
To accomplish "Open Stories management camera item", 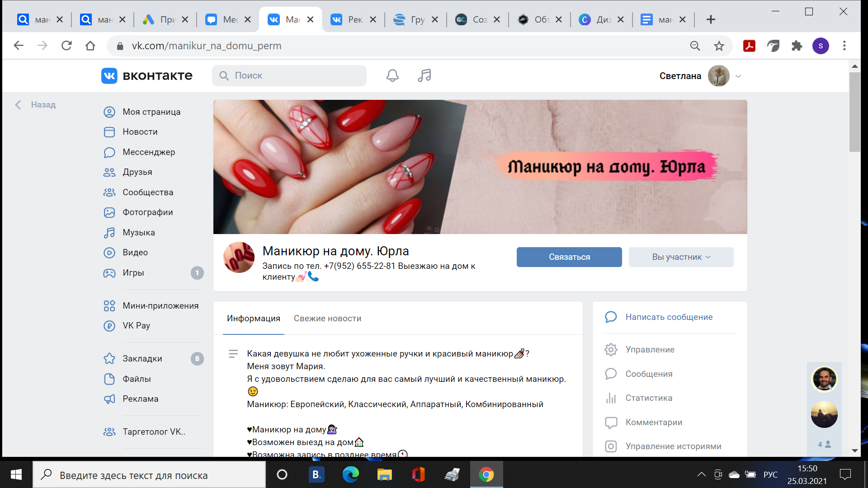I will point(673,446).
